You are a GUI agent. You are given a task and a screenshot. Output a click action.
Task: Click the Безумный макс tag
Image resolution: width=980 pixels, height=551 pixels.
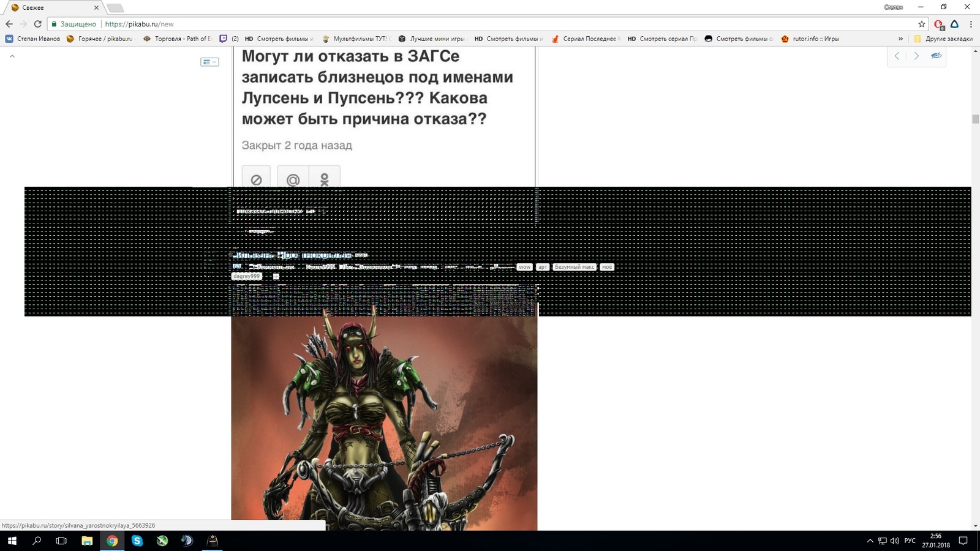575,267
